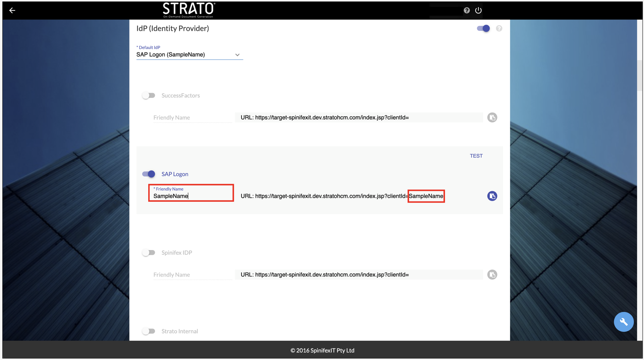The height and width of the screenshot is (360, 644).
Task: Click help icon beside IdP toggle
Action: [499, 28]
